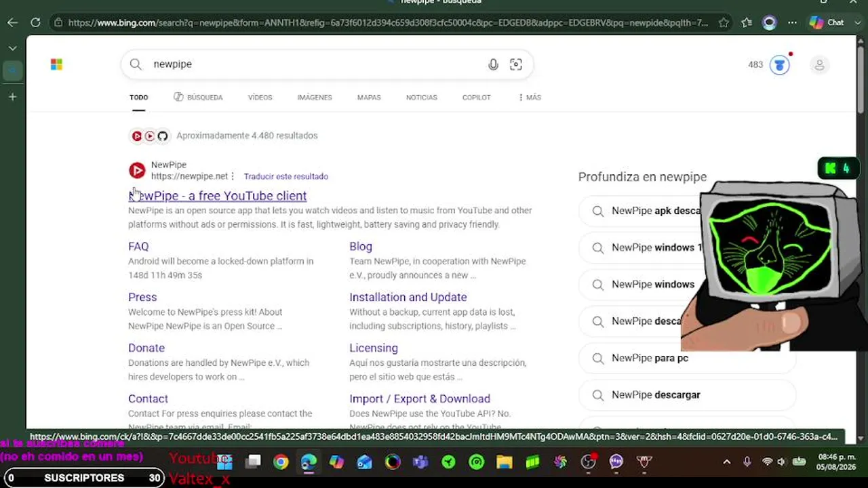Click the Microsoft logo on Bing
868x488 pixels.
pyautogui.click(x=56, y=64)
